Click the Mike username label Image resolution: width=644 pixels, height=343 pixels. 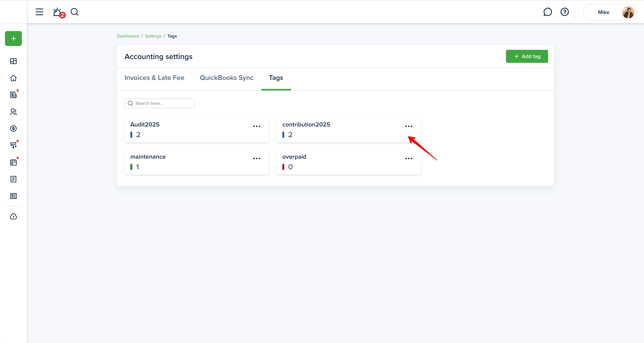pos(604,12)
